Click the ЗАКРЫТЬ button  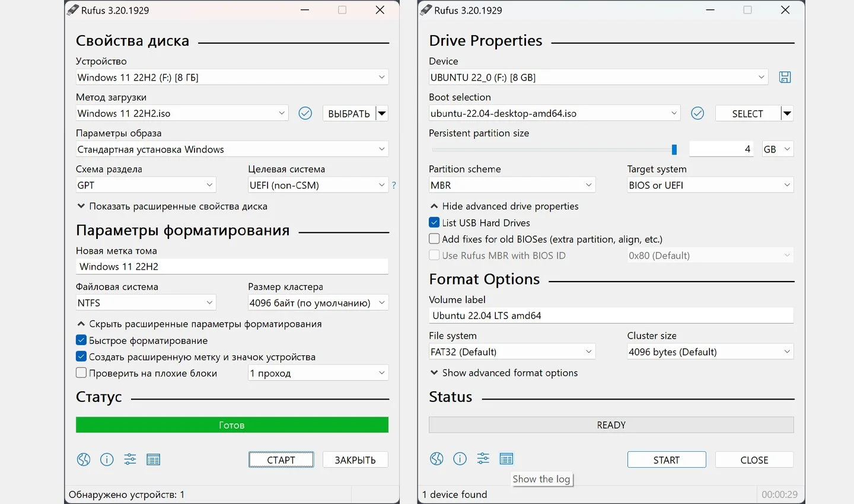[x=355, y=460]
